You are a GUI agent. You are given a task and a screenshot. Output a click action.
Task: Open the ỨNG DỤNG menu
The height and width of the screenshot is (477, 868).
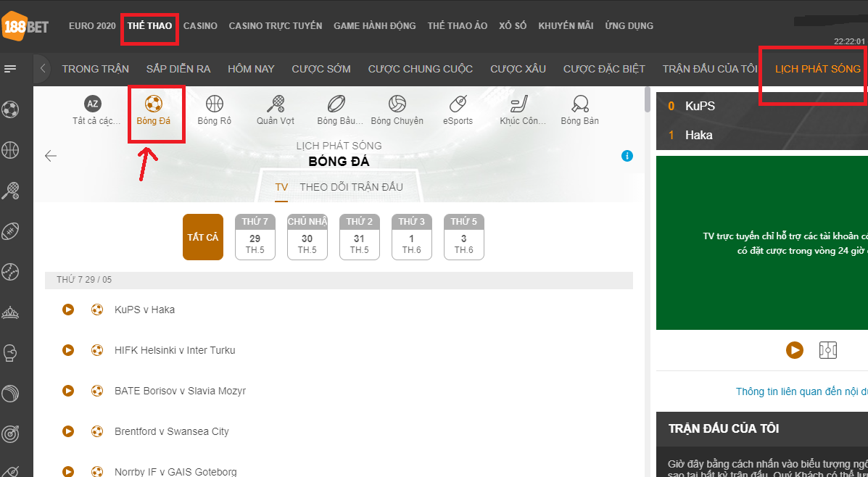tap(629, 25)
